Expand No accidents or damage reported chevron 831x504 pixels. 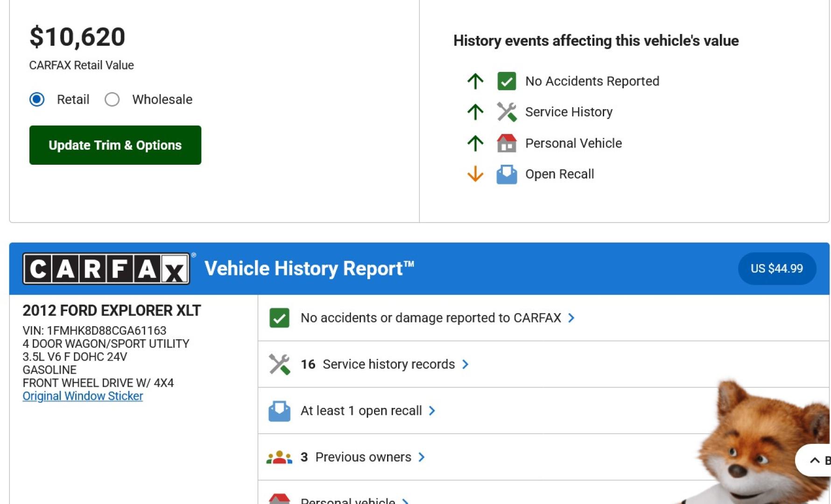(x=571, y=318)
